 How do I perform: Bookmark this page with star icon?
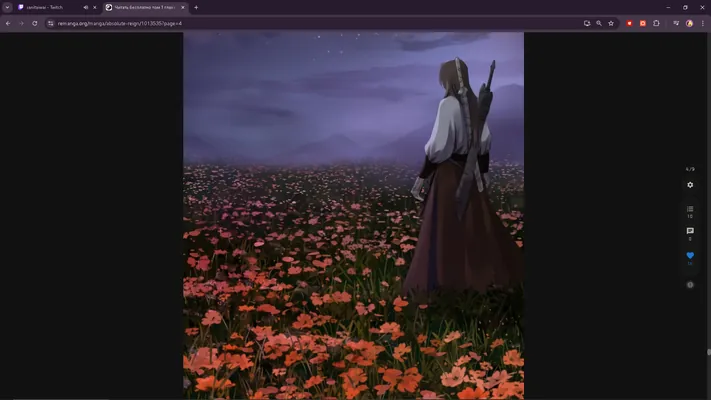611,23
